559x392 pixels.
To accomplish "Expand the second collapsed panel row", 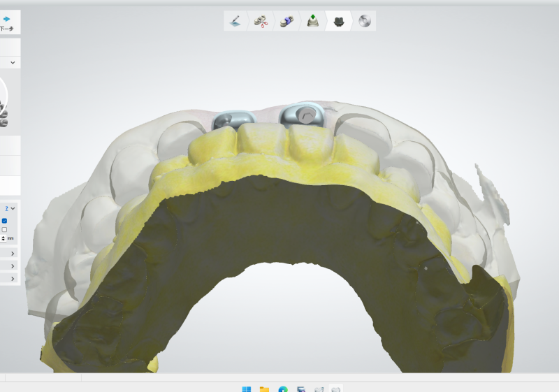I will (13, 266).
